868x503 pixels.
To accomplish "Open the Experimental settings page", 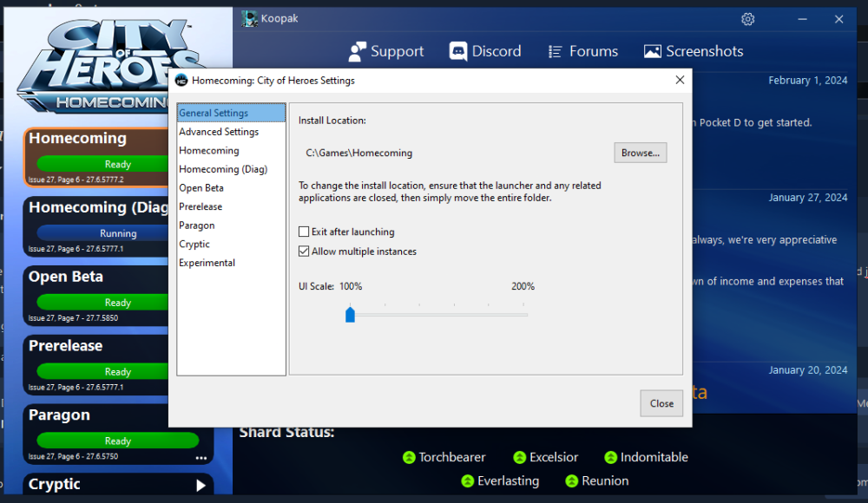I will coord(207,263).
